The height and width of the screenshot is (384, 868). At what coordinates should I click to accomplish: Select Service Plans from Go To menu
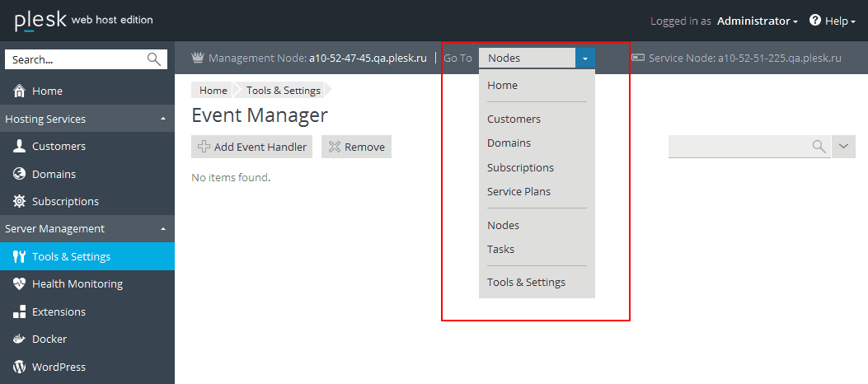[518, 192]
